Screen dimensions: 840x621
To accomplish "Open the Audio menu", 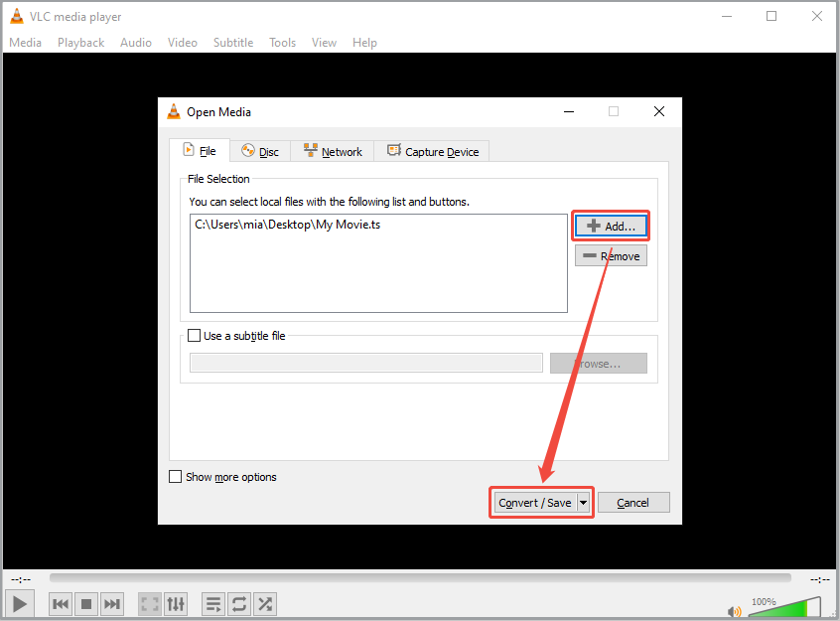I will pyautogui.click(x=136, y=43).
